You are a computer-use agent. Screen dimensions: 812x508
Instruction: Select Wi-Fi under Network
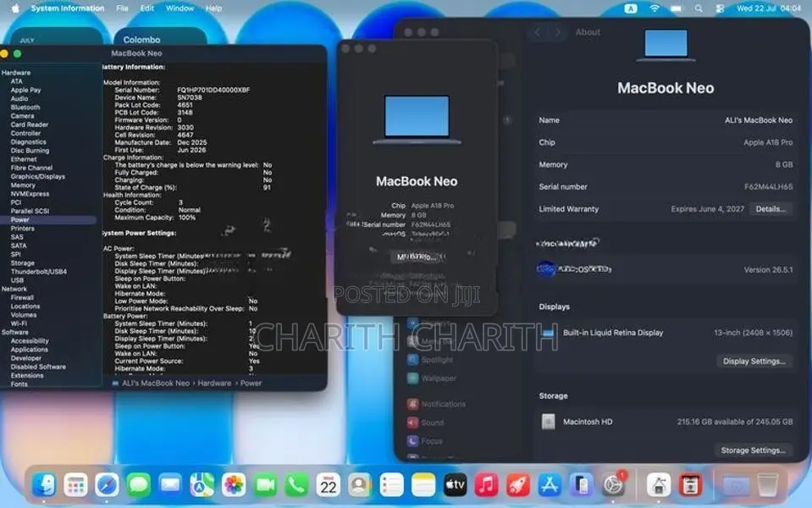[x=19, y=323]
